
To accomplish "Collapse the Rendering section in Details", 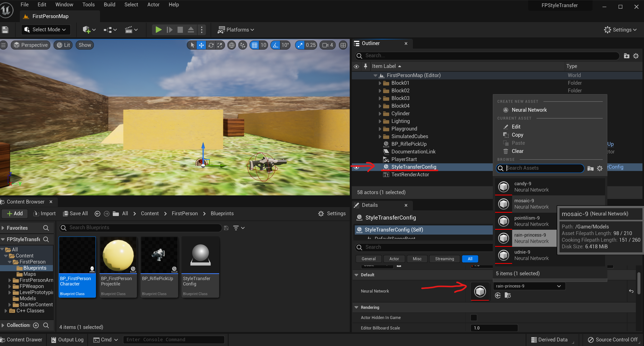I will point(356,308).
